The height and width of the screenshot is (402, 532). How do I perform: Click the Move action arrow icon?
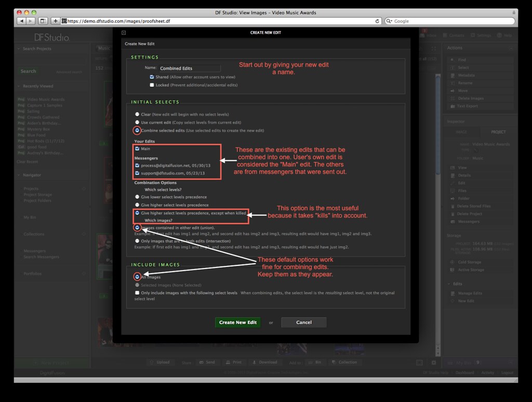(x=453, y=91)
